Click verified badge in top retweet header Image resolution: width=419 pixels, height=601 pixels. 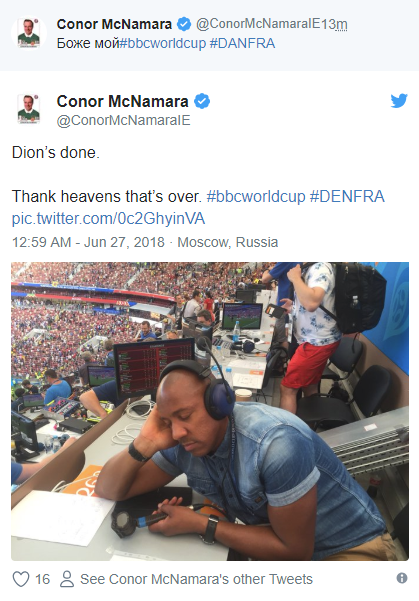[184, 24]
